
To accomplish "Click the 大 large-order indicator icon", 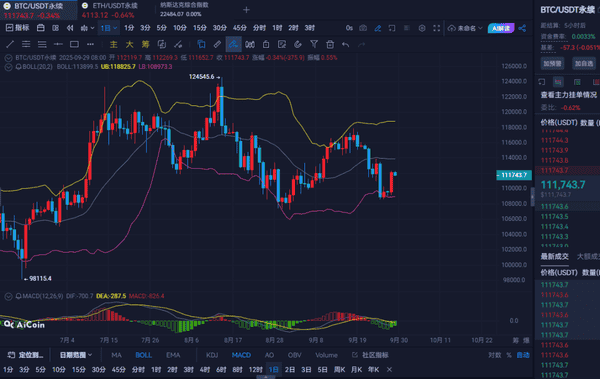I will [130, 44].
